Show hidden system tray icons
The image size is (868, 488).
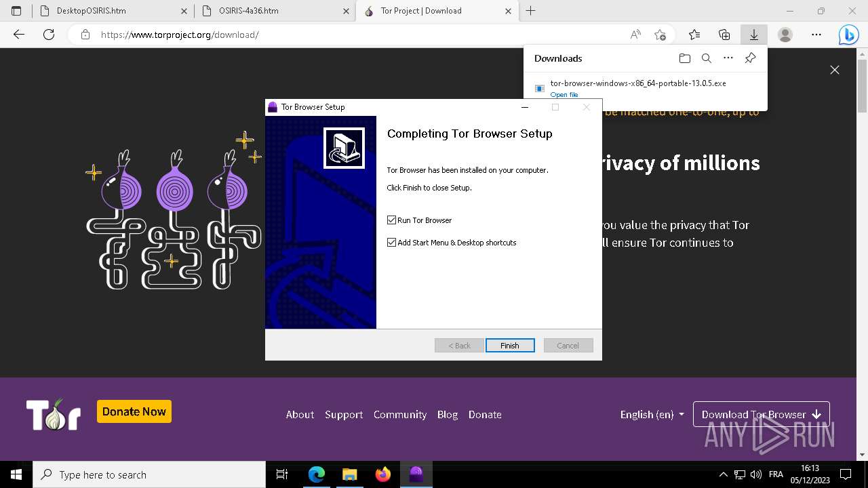(723, 474)
